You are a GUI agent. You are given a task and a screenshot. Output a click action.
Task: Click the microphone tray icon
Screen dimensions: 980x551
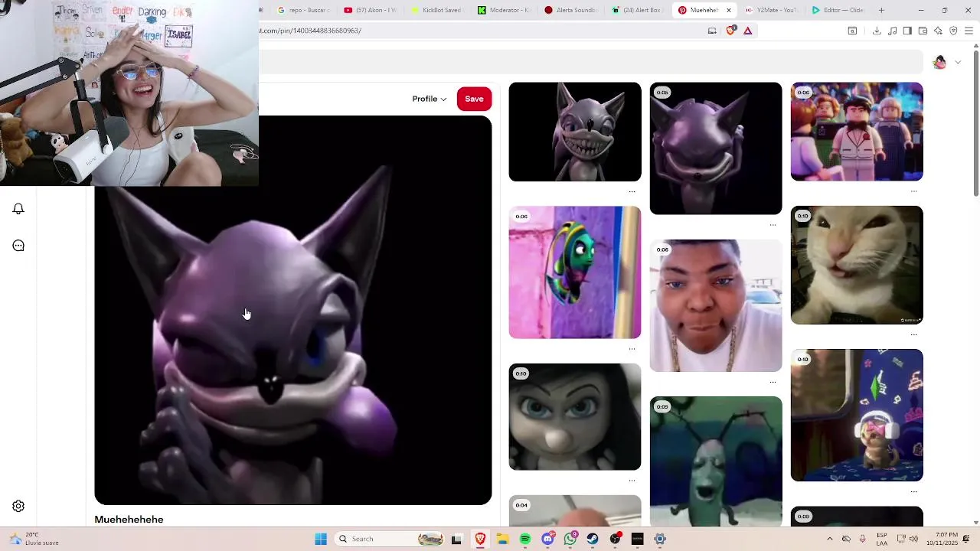pos(863,539)
